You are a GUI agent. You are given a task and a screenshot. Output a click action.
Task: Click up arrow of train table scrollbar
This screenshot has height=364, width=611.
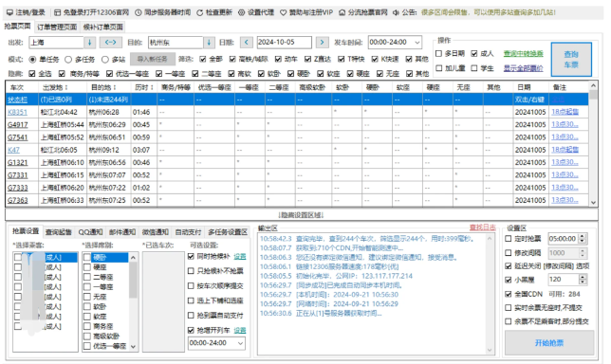pos(593,85)
